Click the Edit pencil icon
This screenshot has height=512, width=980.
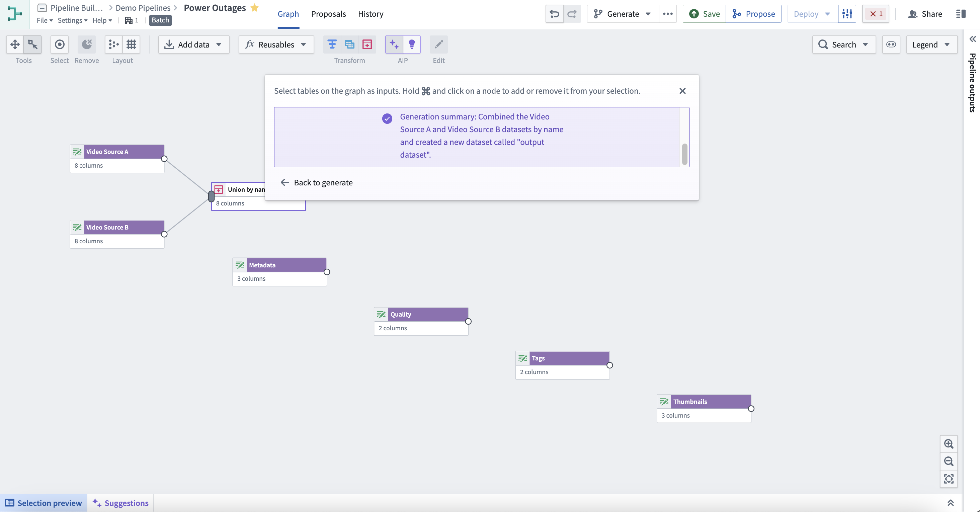coord(439,45)
